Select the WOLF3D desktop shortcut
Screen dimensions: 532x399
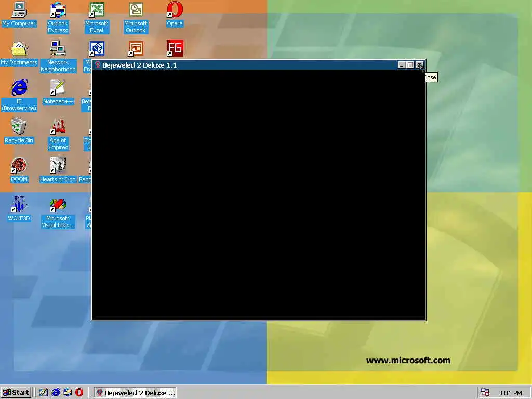pos(19,209)
